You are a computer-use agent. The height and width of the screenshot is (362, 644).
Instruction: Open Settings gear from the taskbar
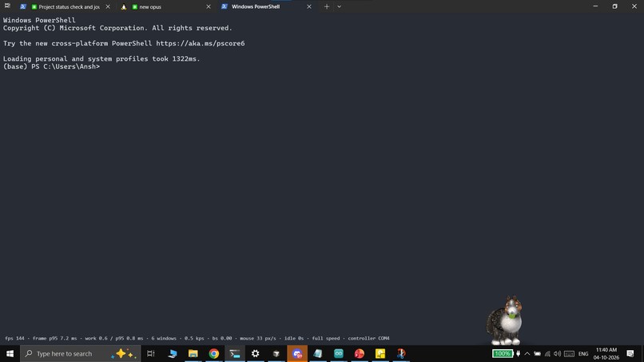(x=256, y=353)
